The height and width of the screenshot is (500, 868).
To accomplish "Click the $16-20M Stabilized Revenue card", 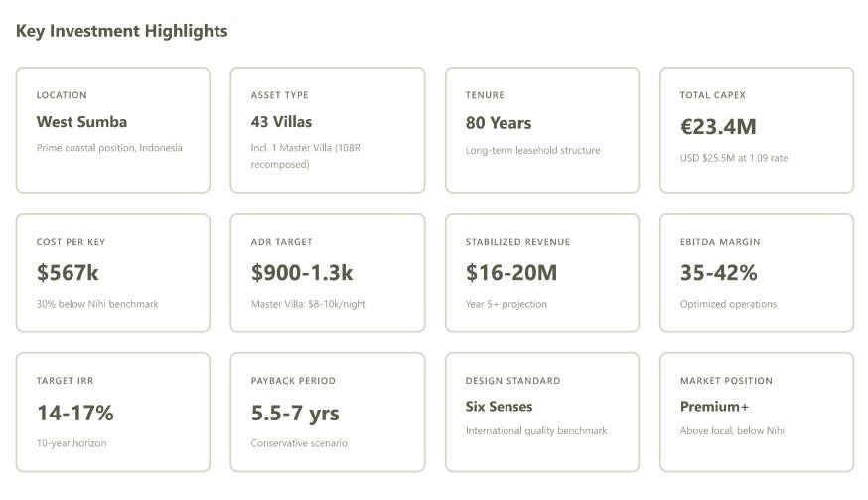I will [541, 272].
